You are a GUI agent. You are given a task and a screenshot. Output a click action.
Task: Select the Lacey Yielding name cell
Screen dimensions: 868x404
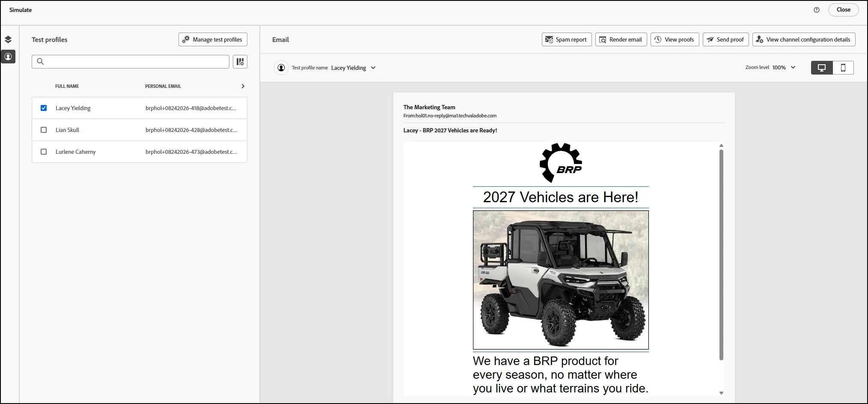click(73, 108)
